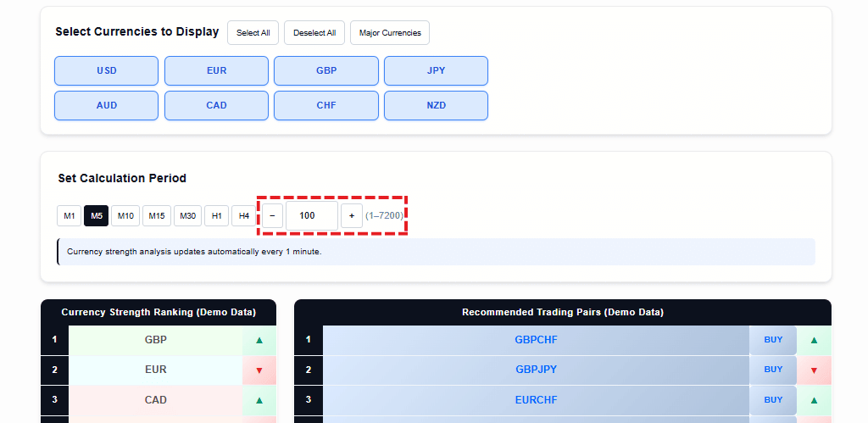Click the (1–7200) range hint
Screen dimensions: 868x423
coord(384,215)
